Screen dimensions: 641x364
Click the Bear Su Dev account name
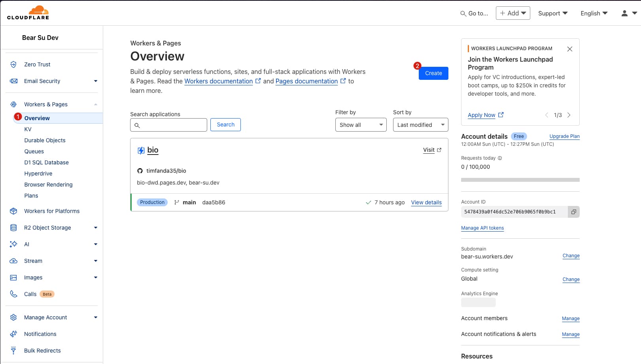(x=40, y=38)
